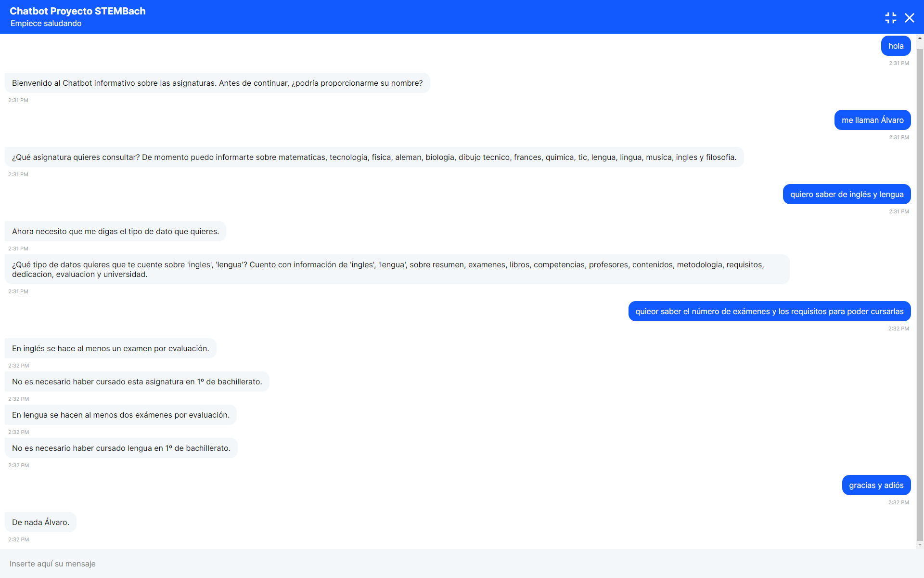Click the 'gracias y adiós' bubble
The width and height of the screenshot is (924, 578).
(x=876, y=485)
